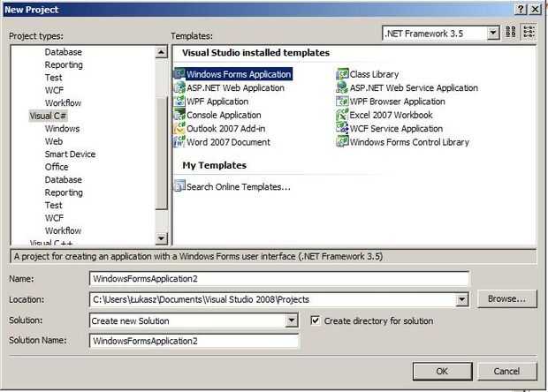Click the Excel 2007 Workbook template icon
This screenshot has width=548, height=392.
point(343,115)
